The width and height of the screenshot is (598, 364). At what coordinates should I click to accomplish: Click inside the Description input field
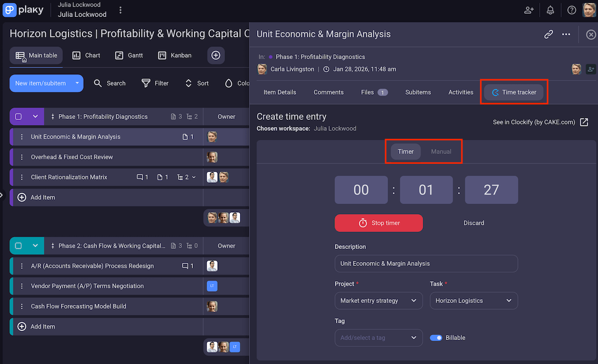426,263
